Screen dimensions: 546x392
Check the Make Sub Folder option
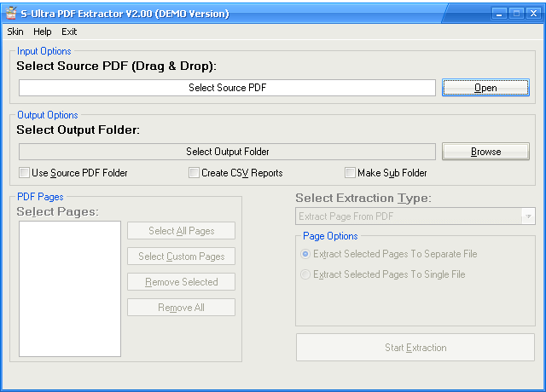click(x=351, y=173)
